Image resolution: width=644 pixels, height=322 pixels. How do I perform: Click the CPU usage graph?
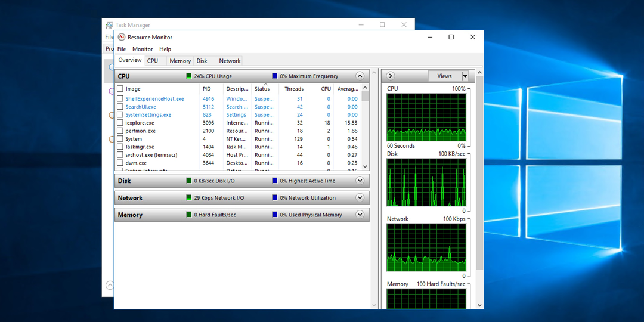pos(426,117)
